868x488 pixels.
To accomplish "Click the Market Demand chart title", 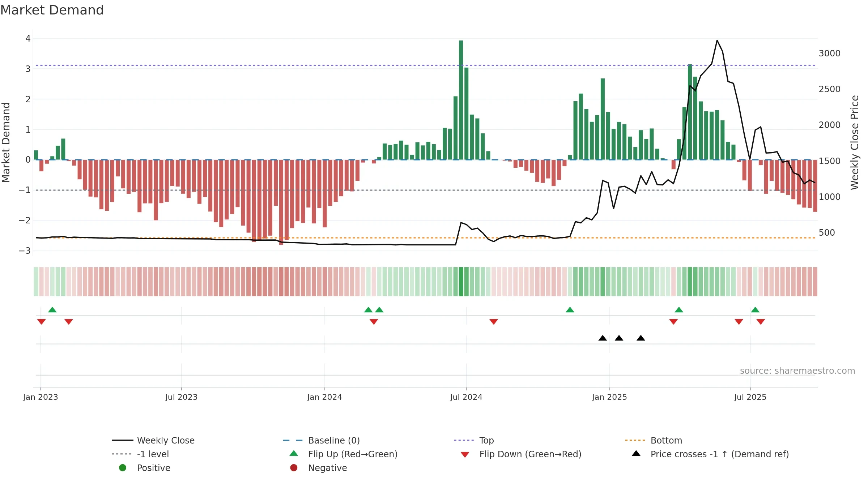I will (x=52, y=10).
